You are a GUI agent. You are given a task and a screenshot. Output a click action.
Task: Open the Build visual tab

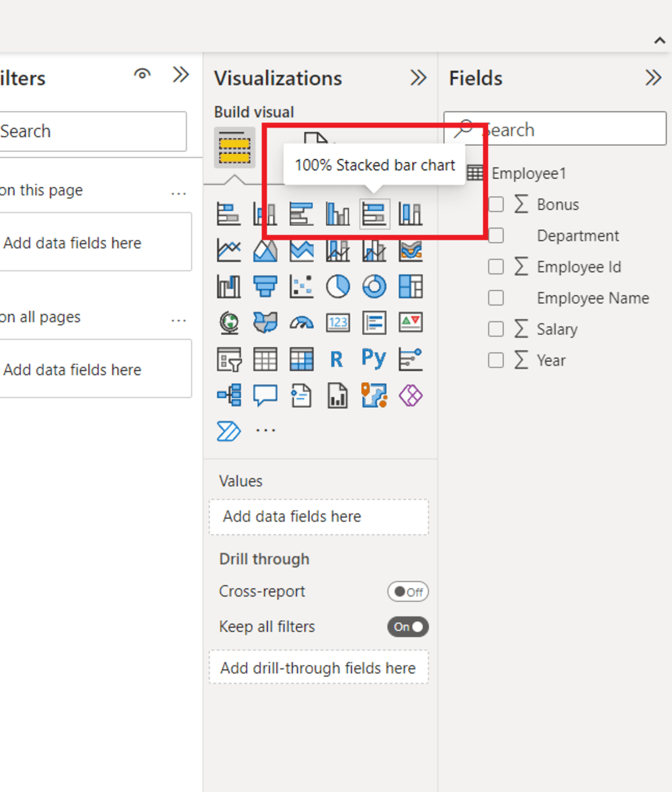click(235, 149)
